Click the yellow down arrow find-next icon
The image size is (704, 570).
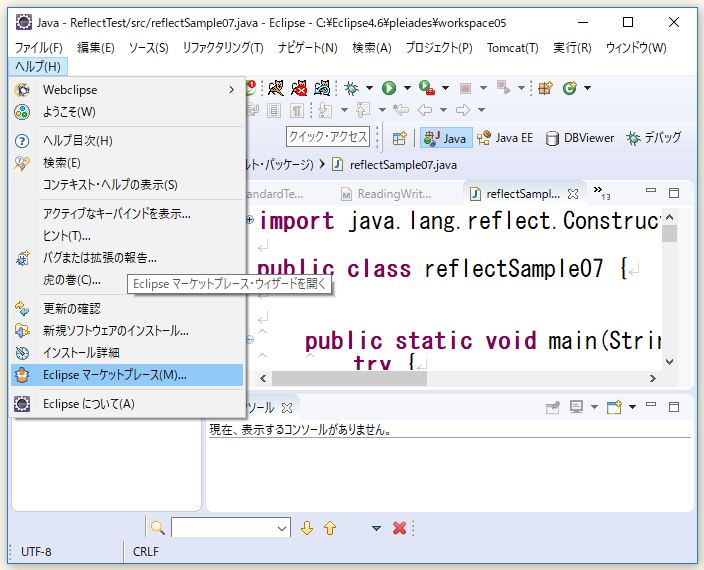coord(307,528)
